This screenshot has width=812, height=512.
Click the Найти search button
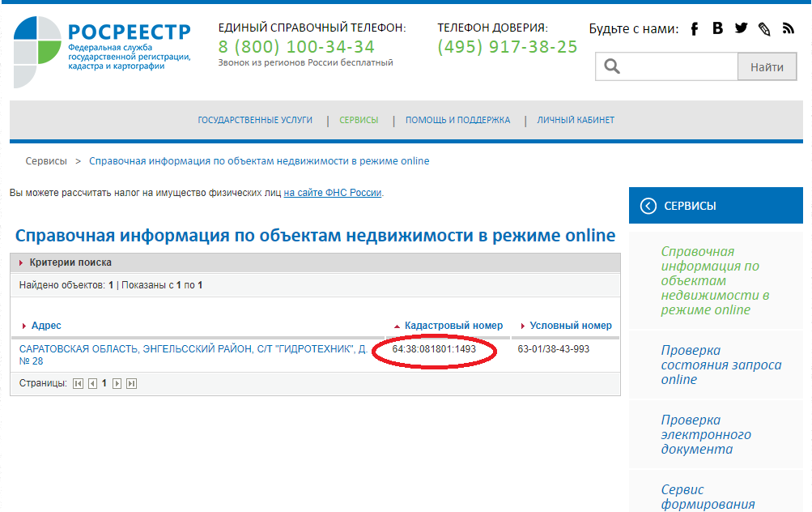[x=767, y=67]
